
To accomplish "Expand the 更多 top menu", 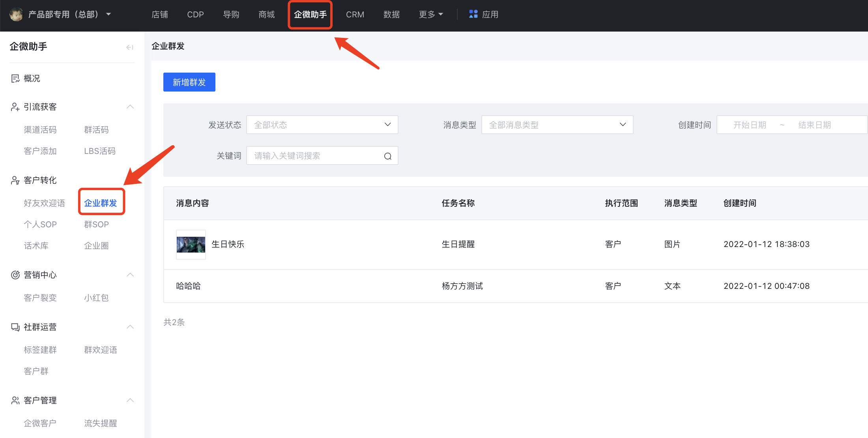I will coord(430,15).
